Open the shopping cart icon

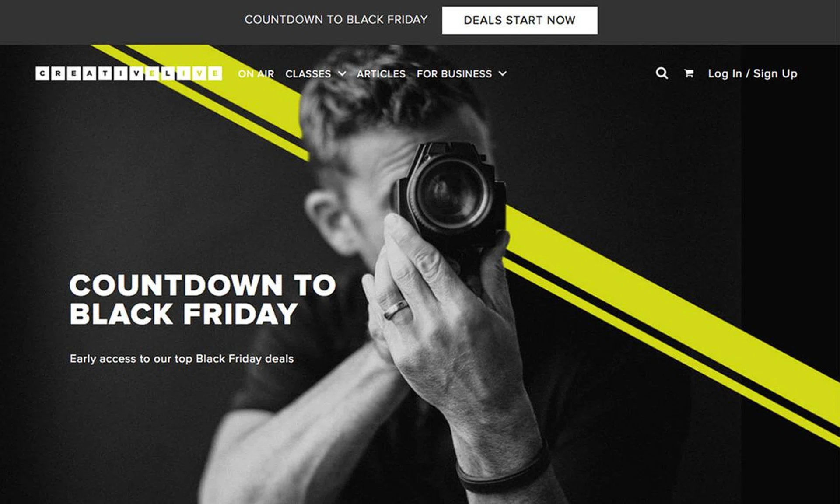[x=689, y=73]
